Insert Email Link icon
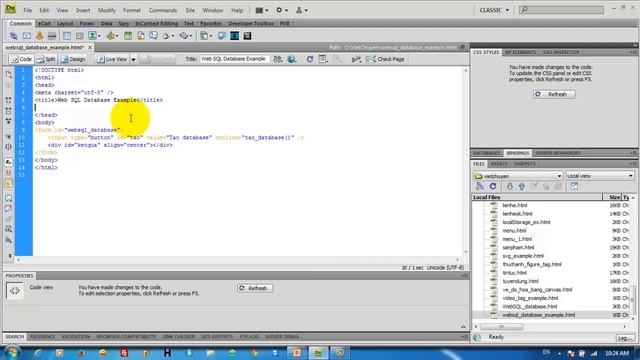This screenshot has width=640, height=360. tap(27, 36)
